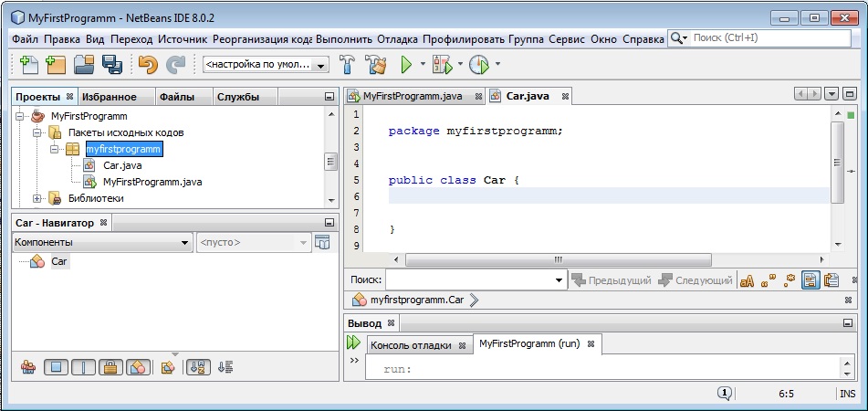Open the search history dropdown in Поиск
This screenshot has width=868, height=411.
point(559,280)
